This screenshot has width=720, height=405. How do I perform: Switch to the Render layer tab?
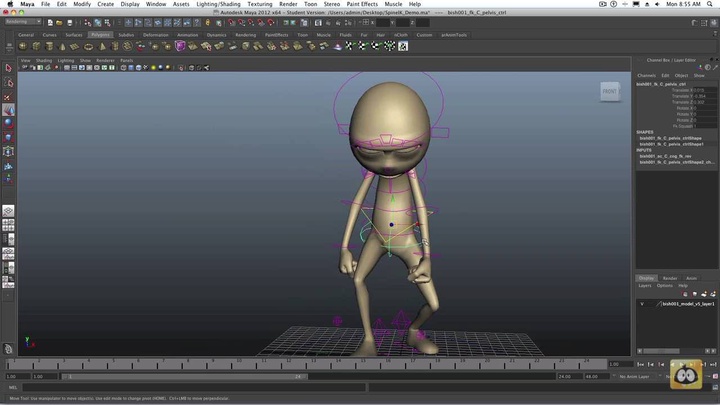pyautogui.click(x=670, y=278)
